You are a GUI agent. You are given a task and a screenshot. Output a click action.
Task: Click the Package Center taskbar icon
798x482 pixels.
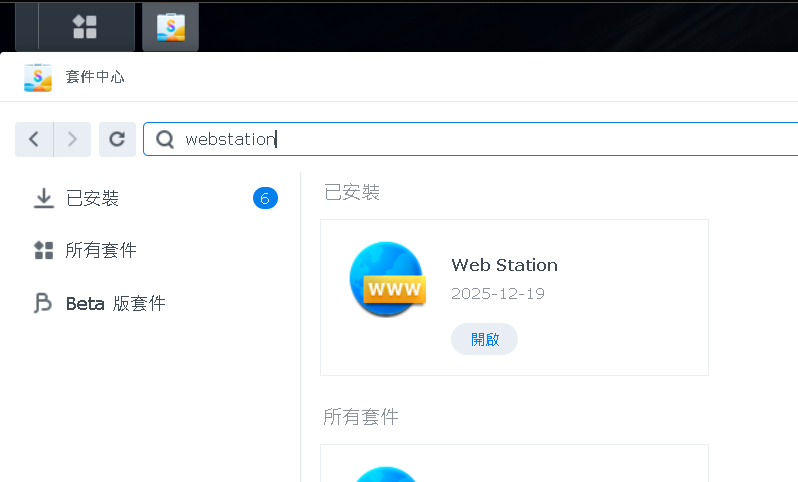click(x=170, y=27)
